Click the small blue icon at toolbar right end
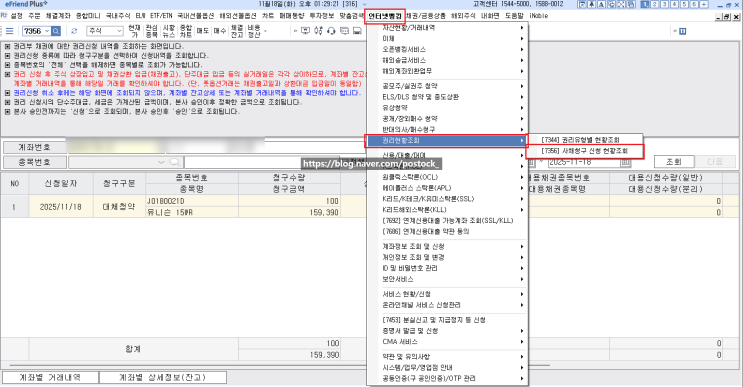Viewport: 743px width, 387px height. coord(683,31)
